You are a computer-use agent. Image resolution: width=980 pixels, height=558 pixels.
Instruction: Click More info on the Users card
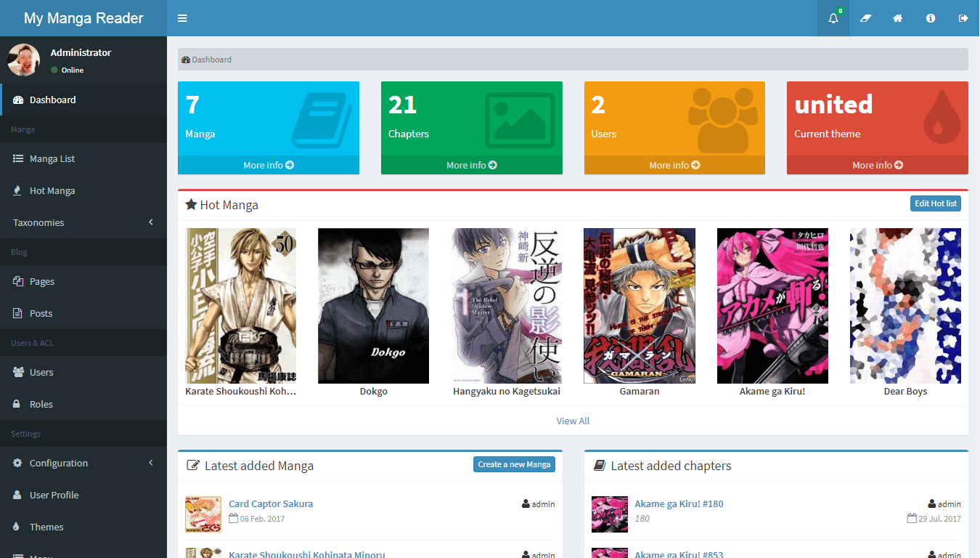(674, 165)
